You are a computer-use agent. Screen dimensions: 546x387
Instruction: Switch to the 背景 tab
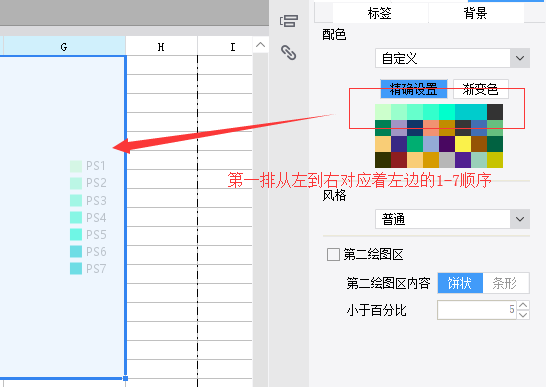click(476, 13)
